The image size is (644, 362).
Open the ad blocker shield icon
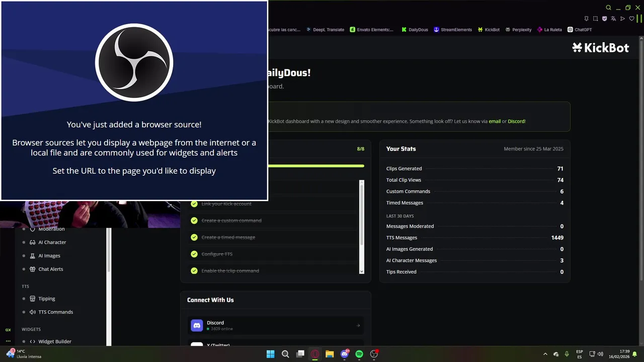(x=604, y=19)
